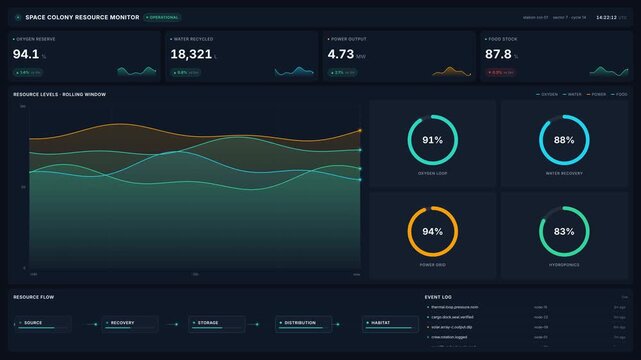Click the red Food Stock decline badge
The height and width of the screenshot is (360, 641).
coord(500,73)
